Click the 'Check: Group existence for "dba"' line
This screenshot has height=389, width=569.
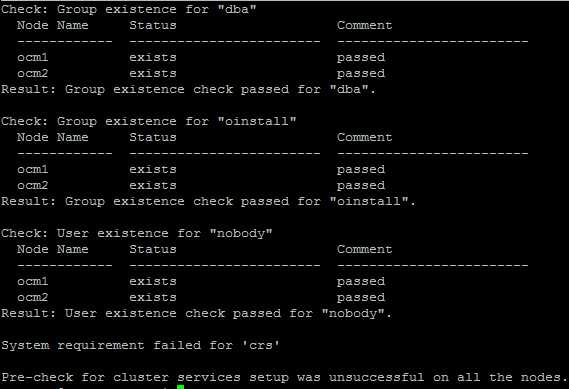click(x=128, y=9)
